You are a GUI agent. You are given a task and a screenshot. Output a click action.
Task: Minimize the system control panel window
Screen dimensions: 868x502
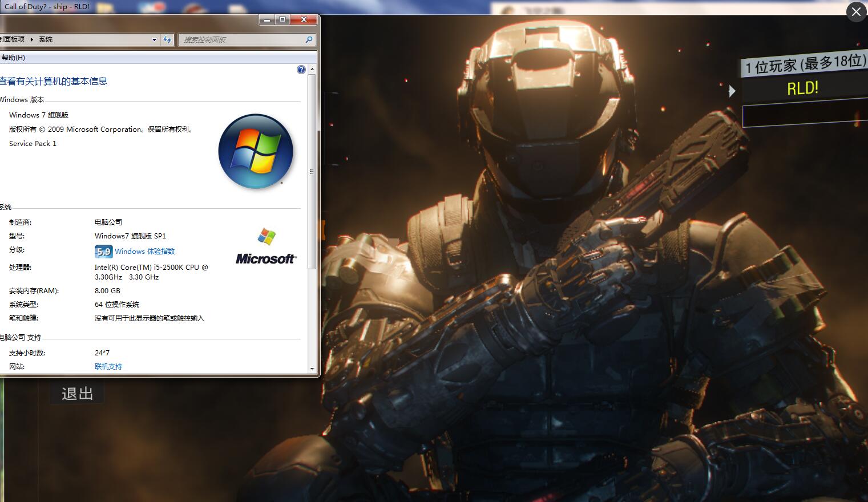coord(267,19)
